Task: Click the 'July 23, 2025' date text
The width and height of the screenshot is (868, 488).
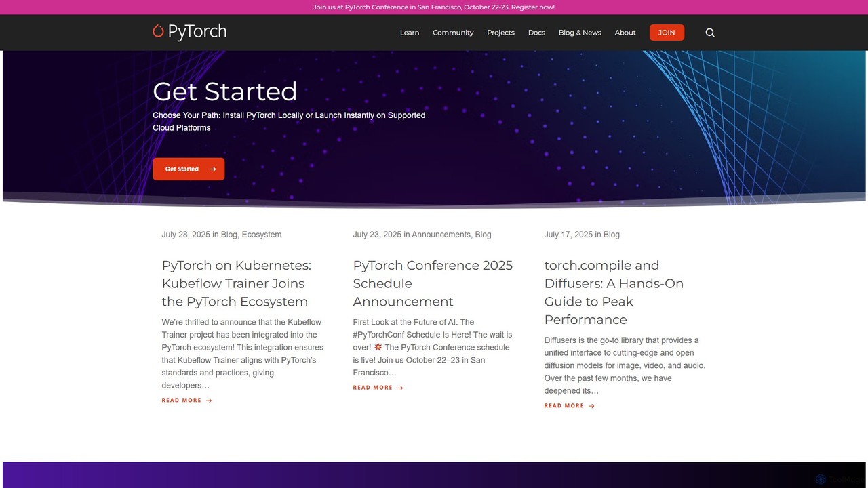Action: click(x=377, y=235)
